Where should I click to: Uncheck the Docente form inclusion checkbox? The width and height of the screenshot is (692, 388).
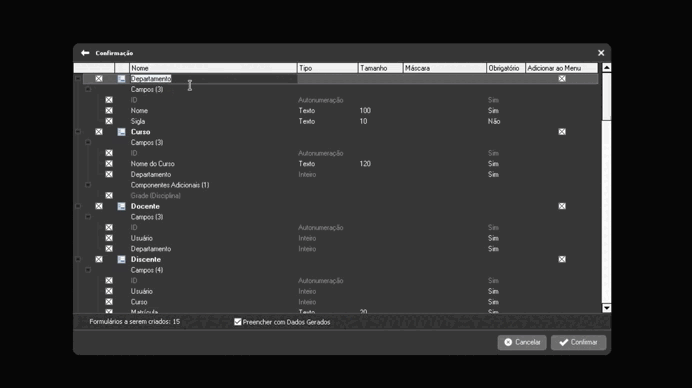pos(99,206)
